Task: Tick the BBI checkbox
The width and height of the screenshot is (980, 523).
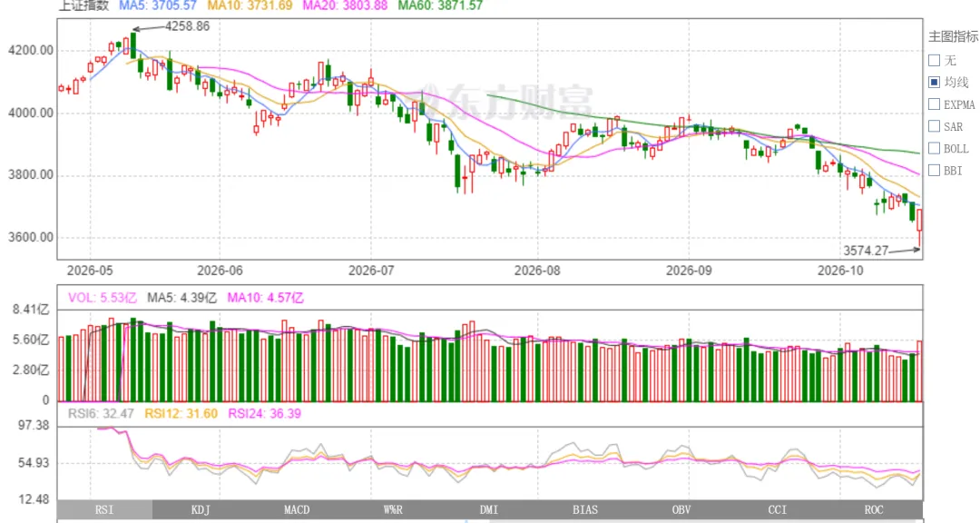Action: tap(935, 170)
